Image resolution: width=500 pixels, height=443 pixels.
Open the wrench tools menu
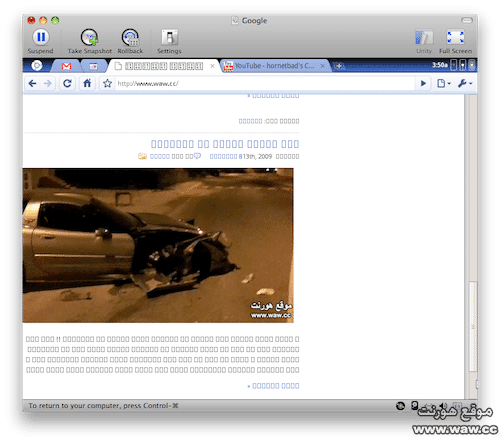pos(465,83)
